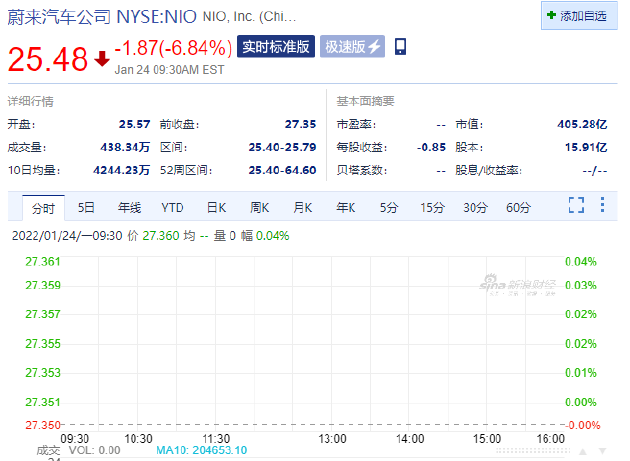Viewport: 630px width, 461px height.
Task: Click the MA10: 204653.10 indicator label
Action: 201,450
